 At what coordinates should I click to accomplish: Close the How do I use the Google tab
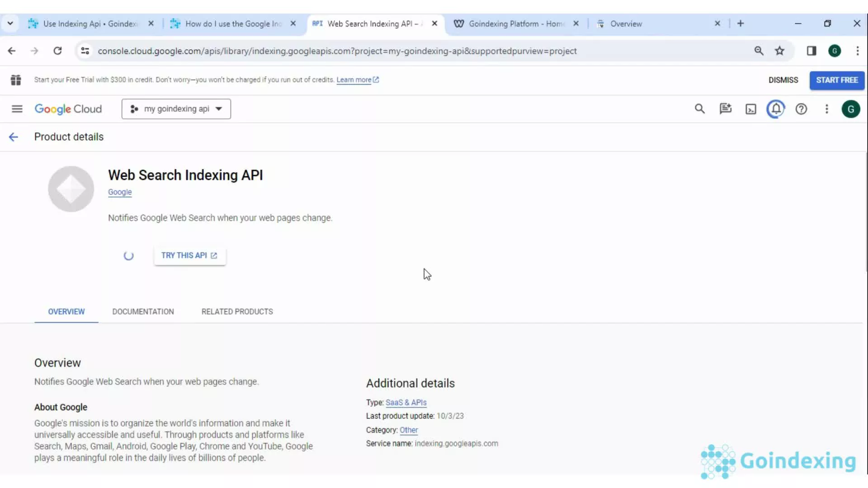(x=293, y=23)
